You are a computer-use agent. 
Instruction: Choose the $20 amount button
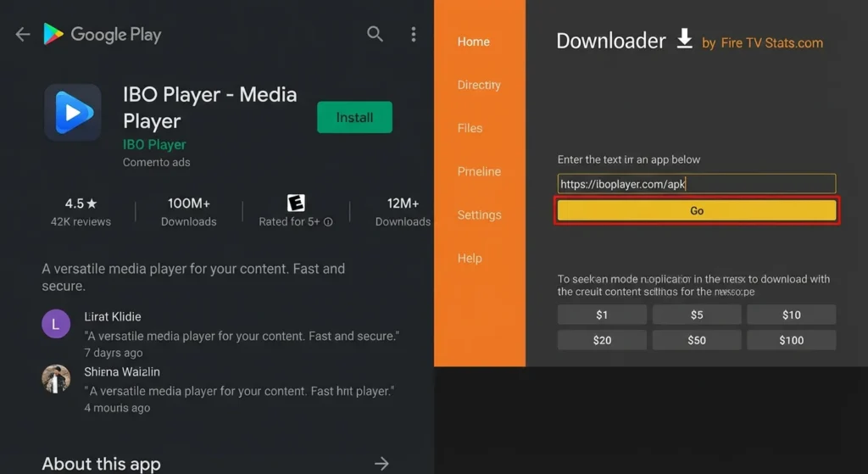coord(603,340)
